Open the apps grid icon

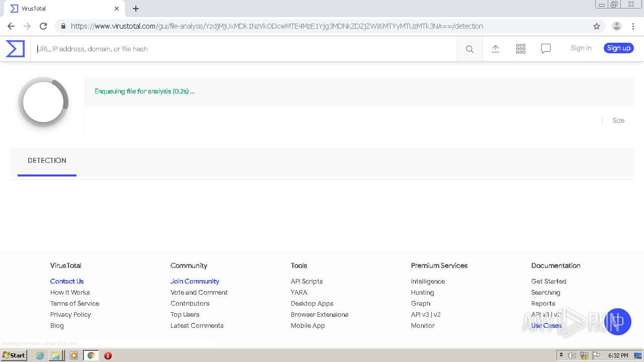(521, 49)
